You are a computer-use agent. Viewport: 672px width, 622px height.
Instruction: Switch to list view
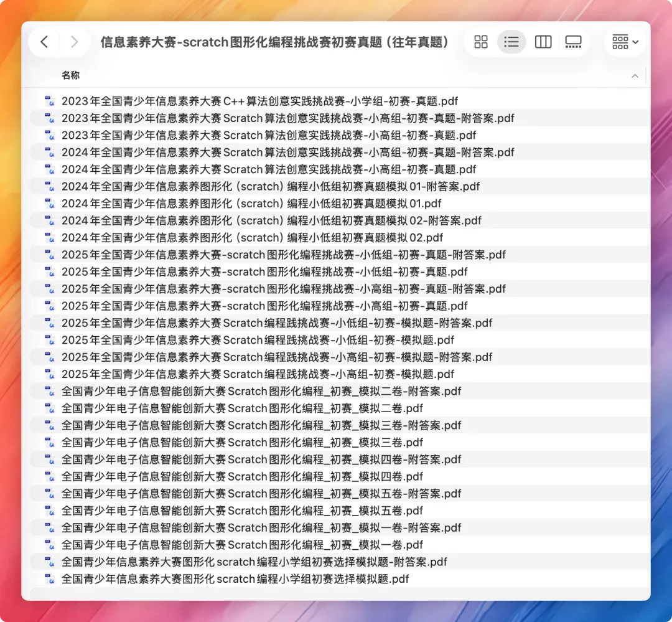point(511,42)
